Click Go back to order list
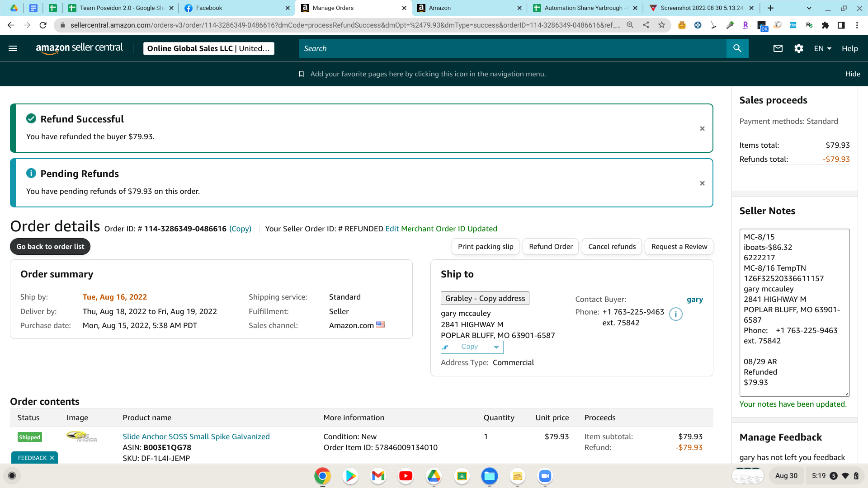The width and height of the screenshot is (868, 488). click(x=50, y=247)
